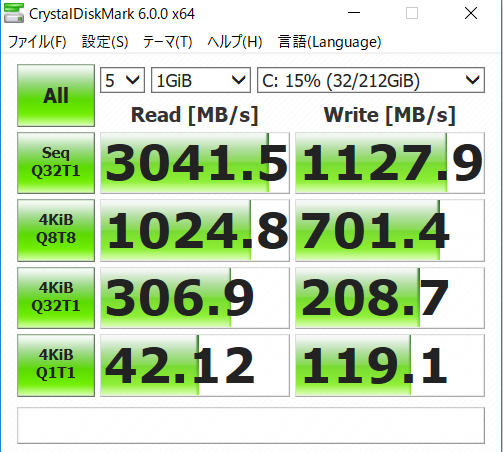Image resolution: width=503 pixels, height=452 pixels.
Task: Open the テーマ(T) menu
Action: (168, 42)
